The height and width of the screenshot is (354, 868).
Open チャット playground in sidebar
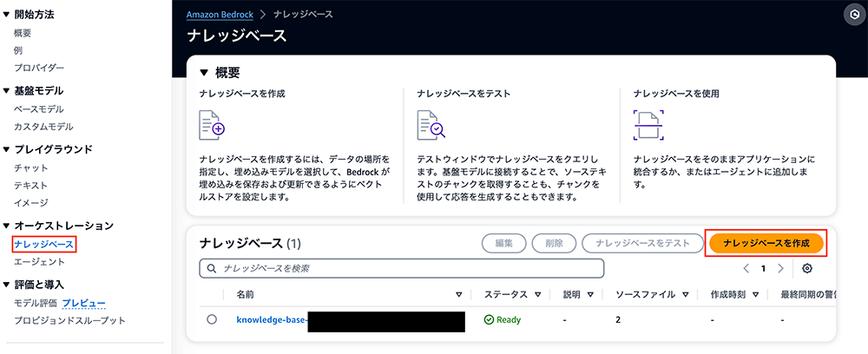pos(31,167)
